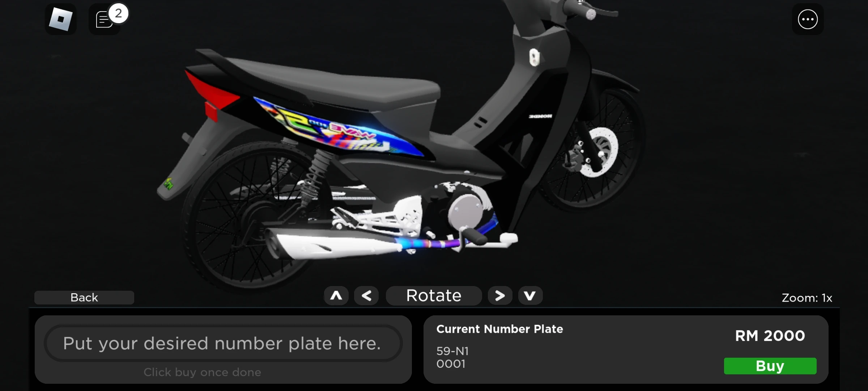The height and width of the screenshot is (391, 868).
Task: Rotate bike right with the right arrow
Action: 500,296
